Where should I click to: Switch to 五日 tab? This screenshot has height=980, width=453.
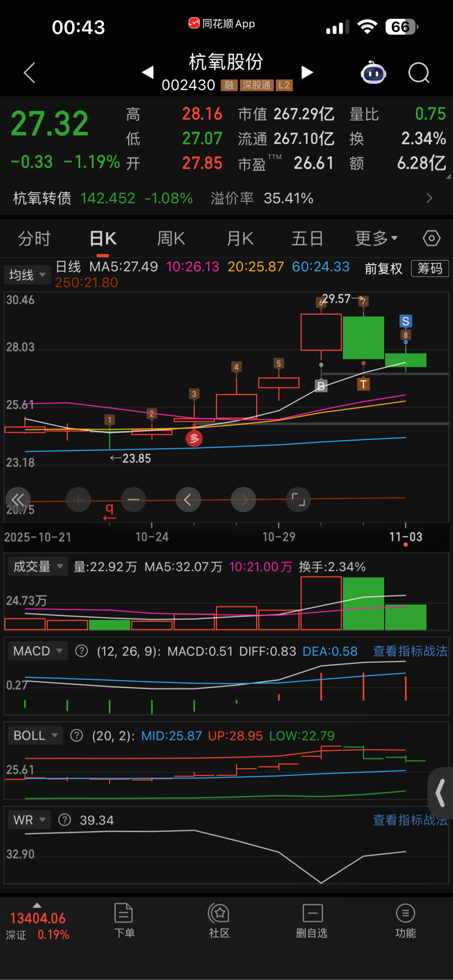[307, 238]
